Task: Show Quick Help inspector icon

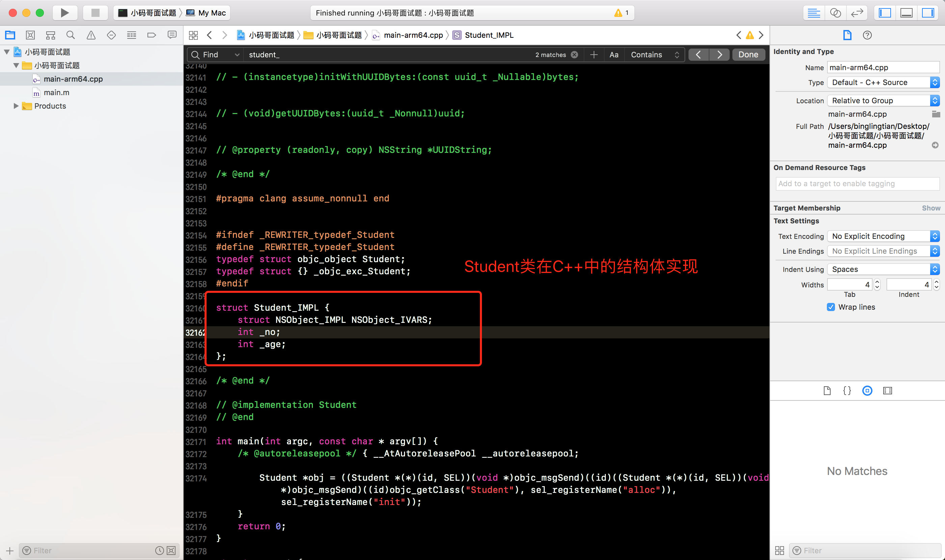Action: [x=867, y=35]
